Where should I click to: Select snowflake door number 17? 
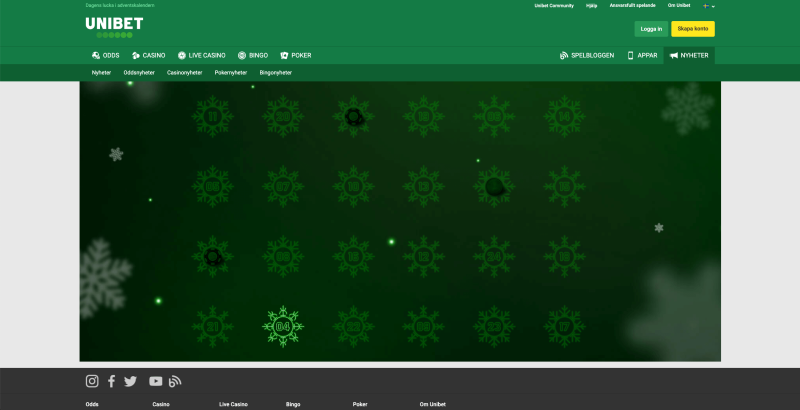pos(564,326)
